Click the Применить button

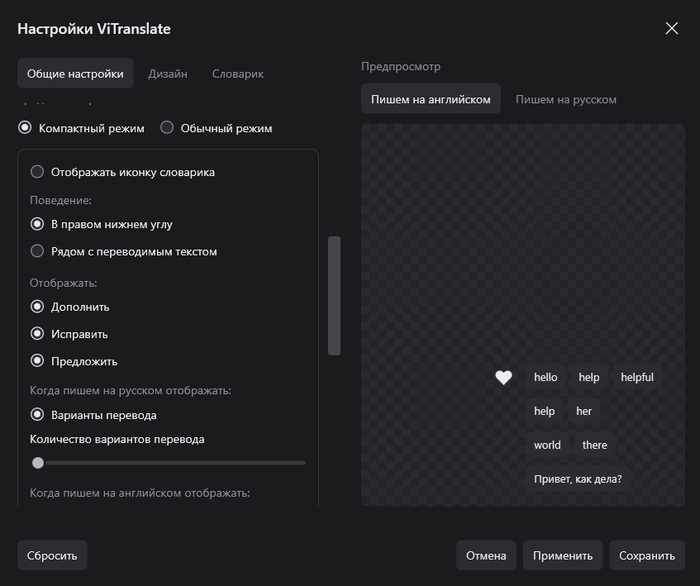562,555
